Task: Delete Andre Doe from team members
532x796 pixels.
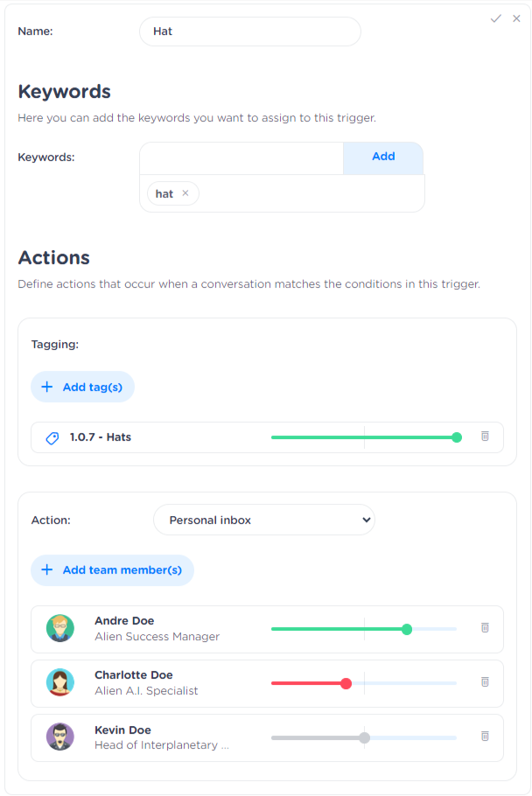Action: tap(485, 627)
